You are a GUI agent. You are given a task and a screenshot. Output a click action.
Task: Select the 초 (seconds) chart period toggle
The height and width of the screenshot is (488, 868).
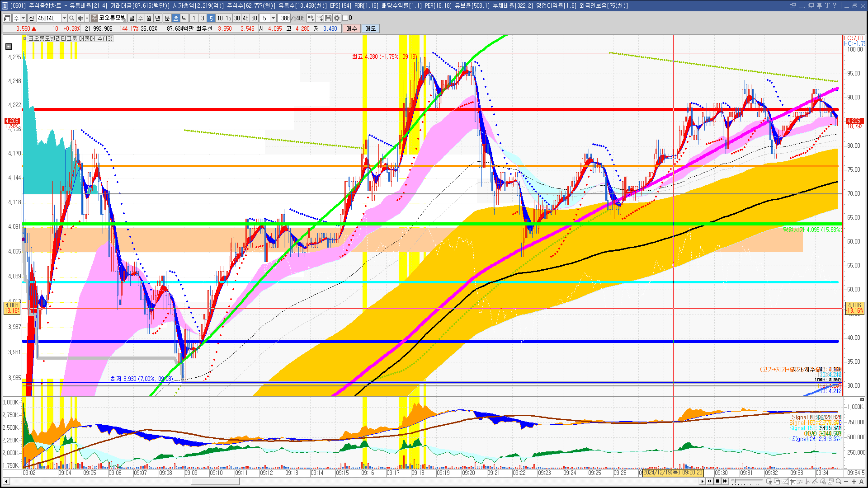pyautogui.click(x=176, y=18)
